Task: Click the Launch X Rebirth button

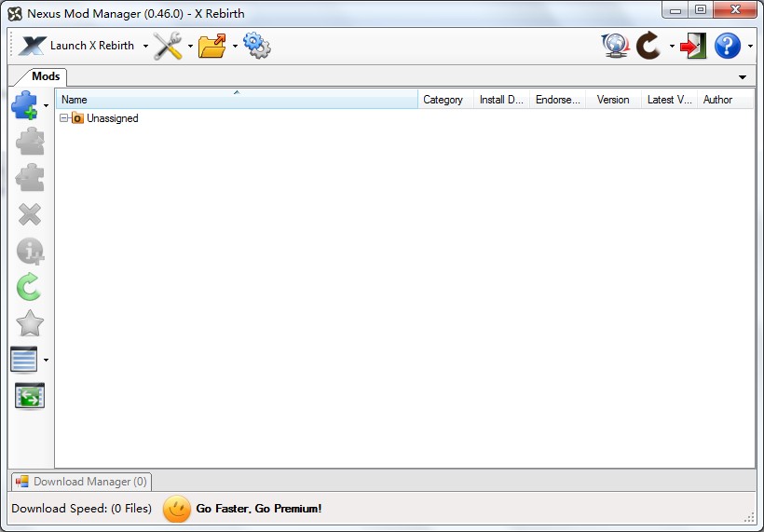Action: (x=76, y=46)
